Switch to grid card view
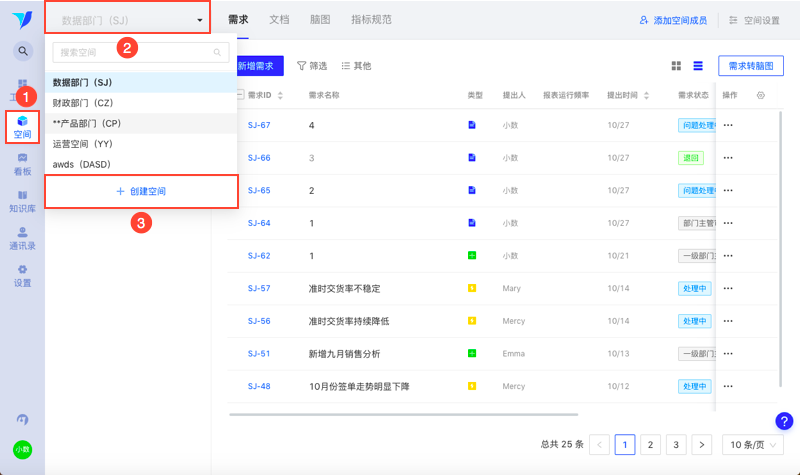 click(x=676, y=66)
